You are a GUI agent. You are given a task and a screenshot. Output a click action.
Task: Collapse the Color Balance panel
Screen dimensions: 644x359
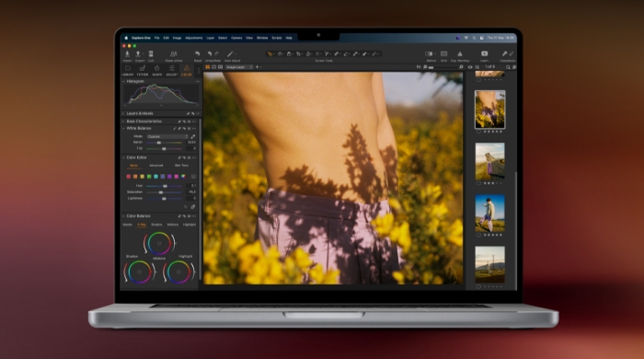point(123,216)
